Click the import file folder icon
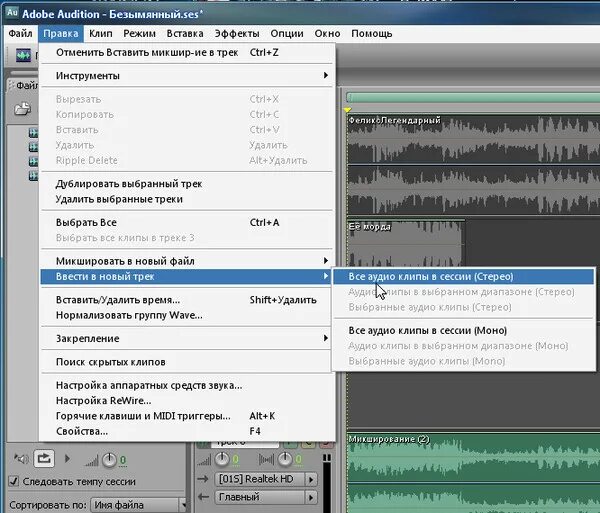 [23, 109]
